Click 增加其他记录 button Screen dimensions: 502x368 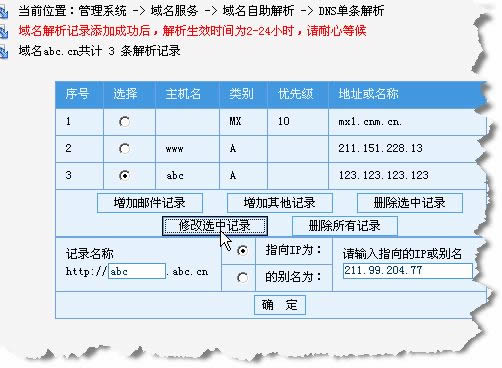click(280, 203)
